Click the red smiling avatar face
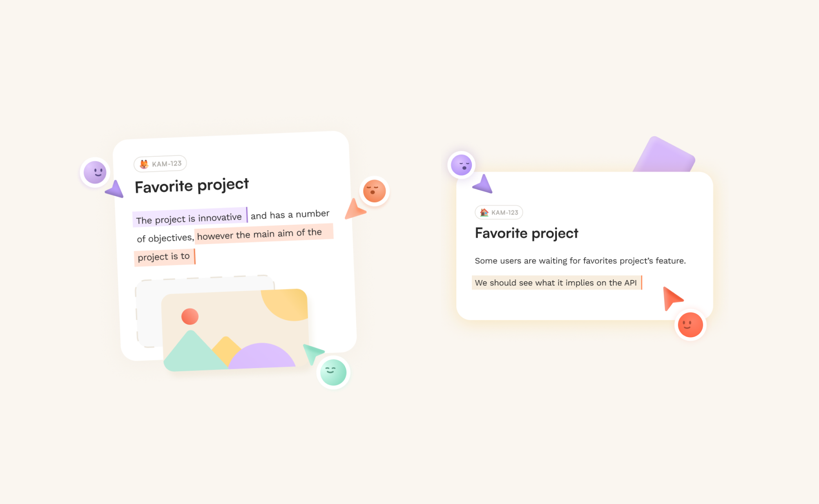This screenshot has width=819, height=504. tap(690, 325)
